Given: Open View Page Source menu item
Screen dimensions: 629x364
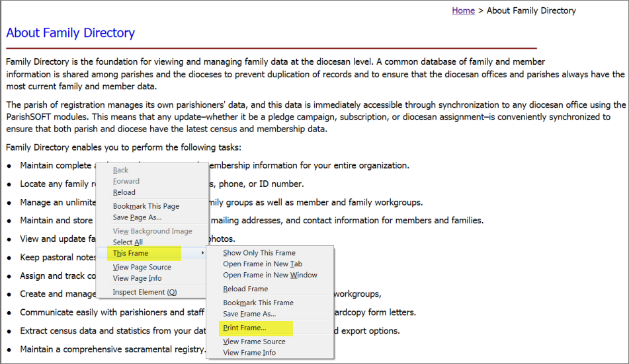Looking at the screenshot, I should pos(142,267).
